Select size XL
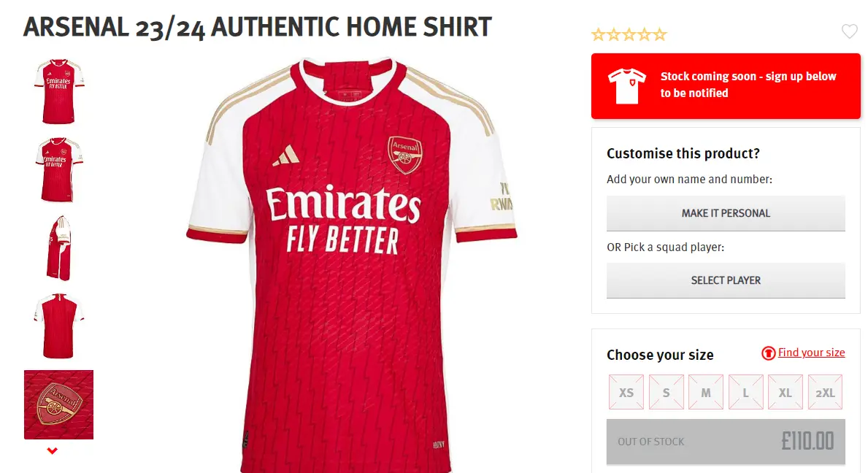This screenshot has height=473, width=868. [785, 391]
